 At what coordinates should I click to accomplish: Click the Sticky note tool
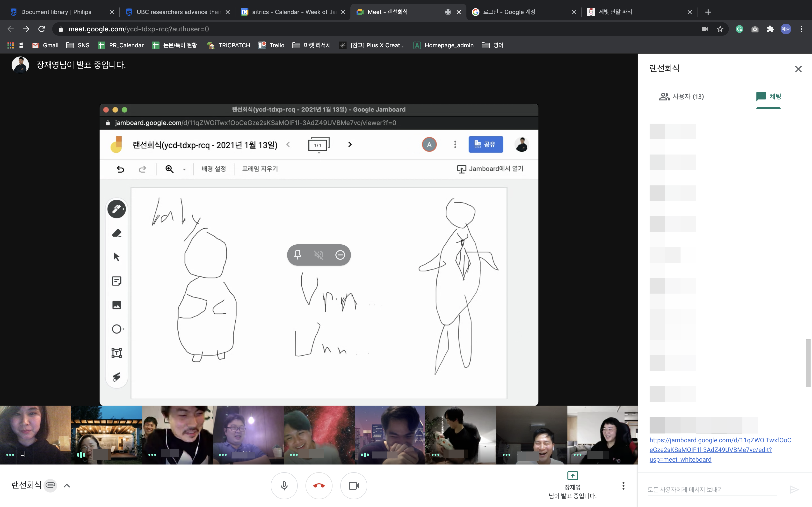(x=116, y=281)
